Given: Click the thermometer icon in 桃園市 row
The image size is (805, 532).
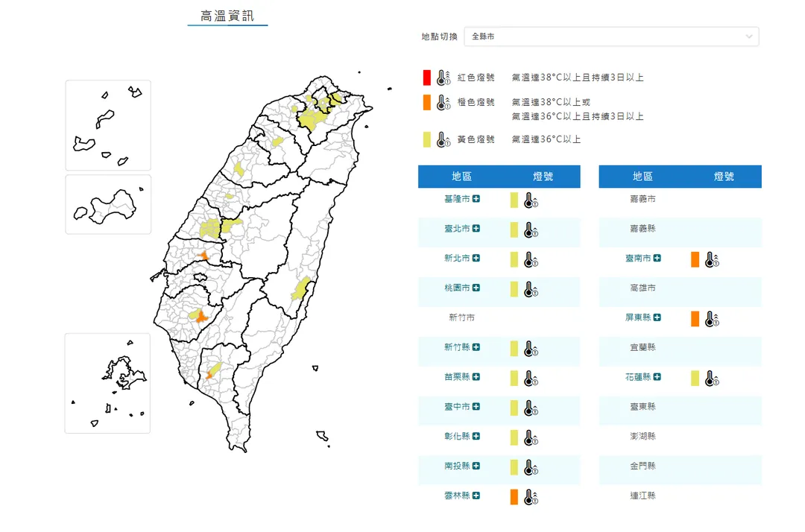Looking at the screenshot, I should (x=531, y=289).
